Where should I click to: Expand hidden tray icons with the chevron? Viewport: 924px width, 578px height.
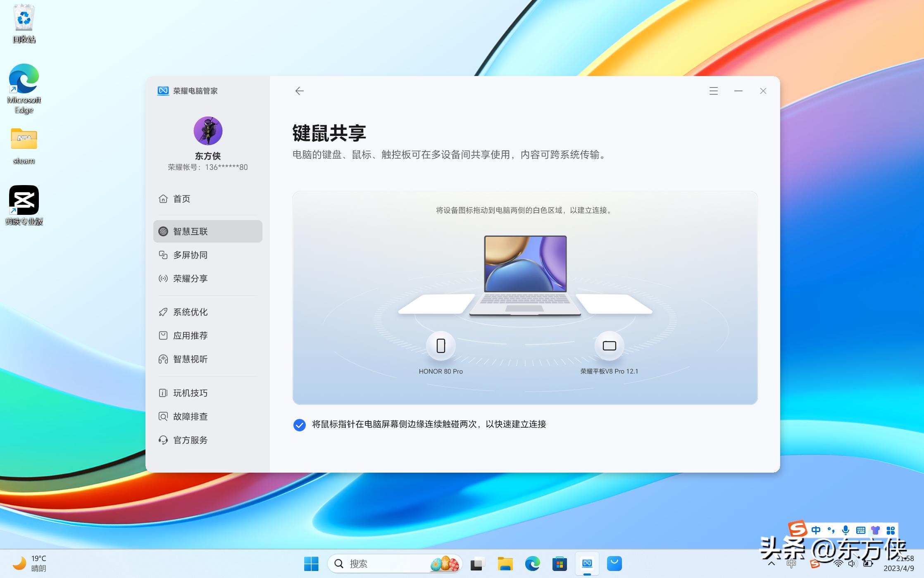(771, 563)
